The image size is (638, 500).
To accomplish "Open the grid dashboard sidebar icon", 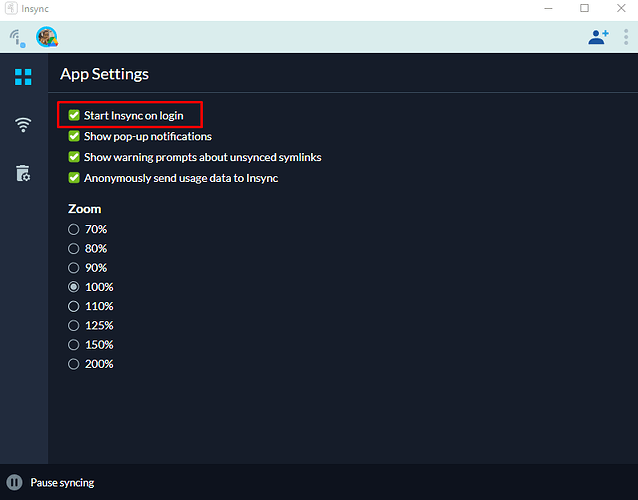I will [x=23, y=77].
